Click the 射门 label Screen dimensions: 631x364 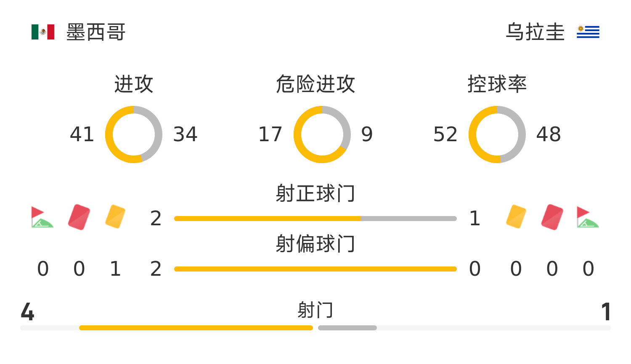click(x=315, y=310)
